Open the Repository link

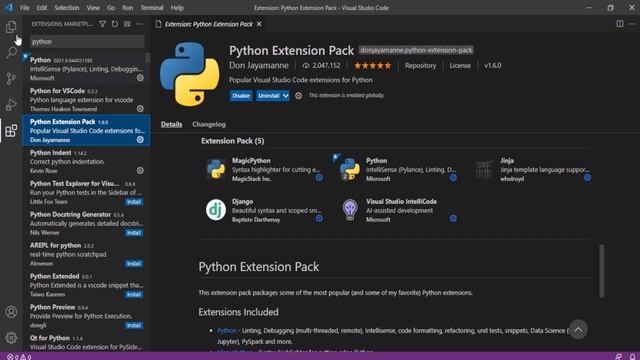point(420,65)
